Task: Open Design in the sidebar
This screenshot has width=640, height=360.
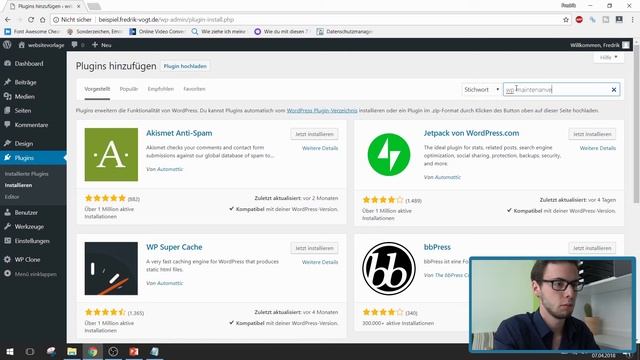Action: (24, 144)
